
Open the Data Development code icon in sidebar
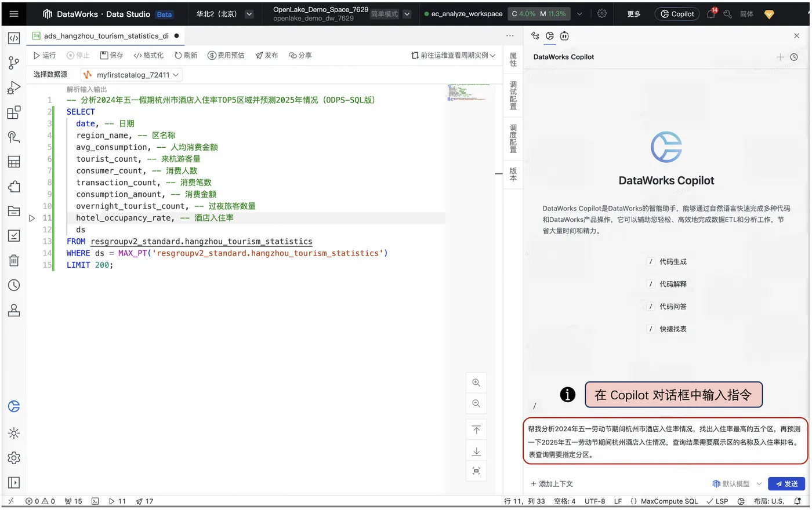click(14, 38)
